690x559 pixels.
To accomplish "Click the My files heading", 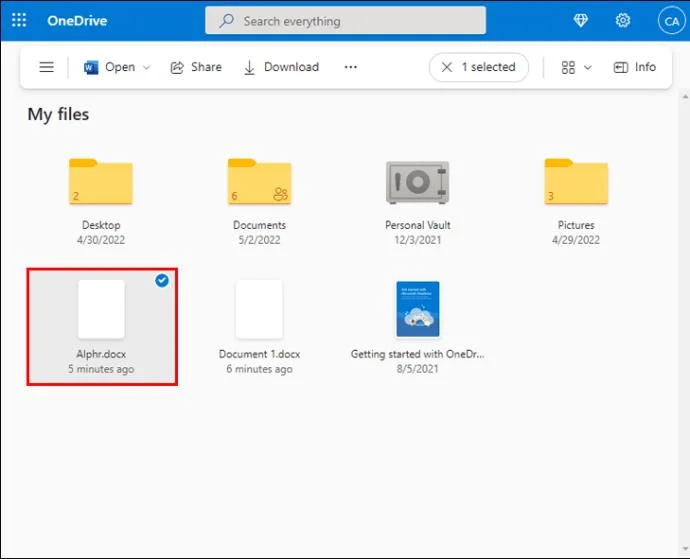I will click(x=58, y=114).
